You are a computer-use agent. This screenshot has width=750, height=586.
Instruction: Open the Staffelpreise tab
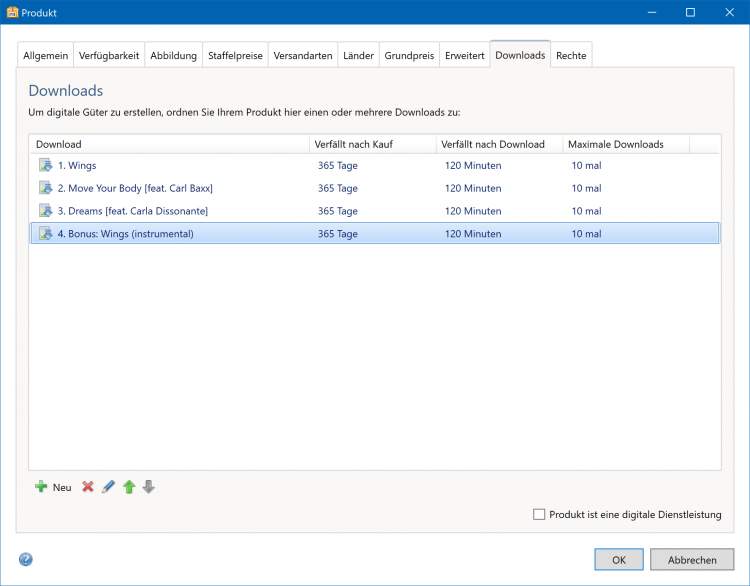(235, 56)
